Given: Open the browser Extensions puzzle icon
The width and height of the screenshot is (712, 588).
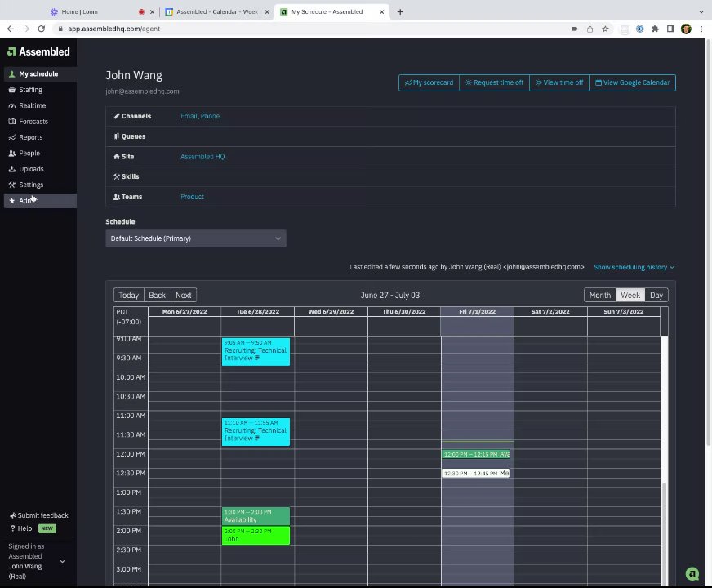Looking at the screenshot, I should click(x=655, y=29).
